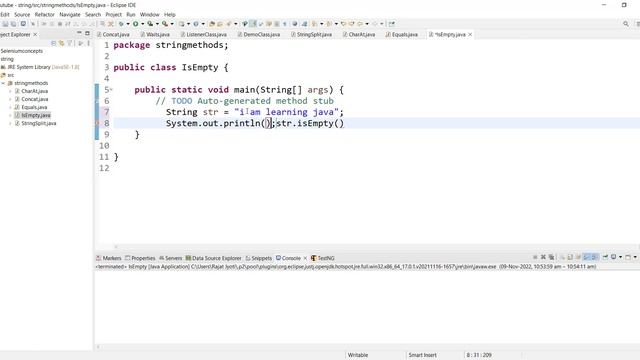Collapse the stringmethods package node
This screenshot has width=640, height=360.
3,83
